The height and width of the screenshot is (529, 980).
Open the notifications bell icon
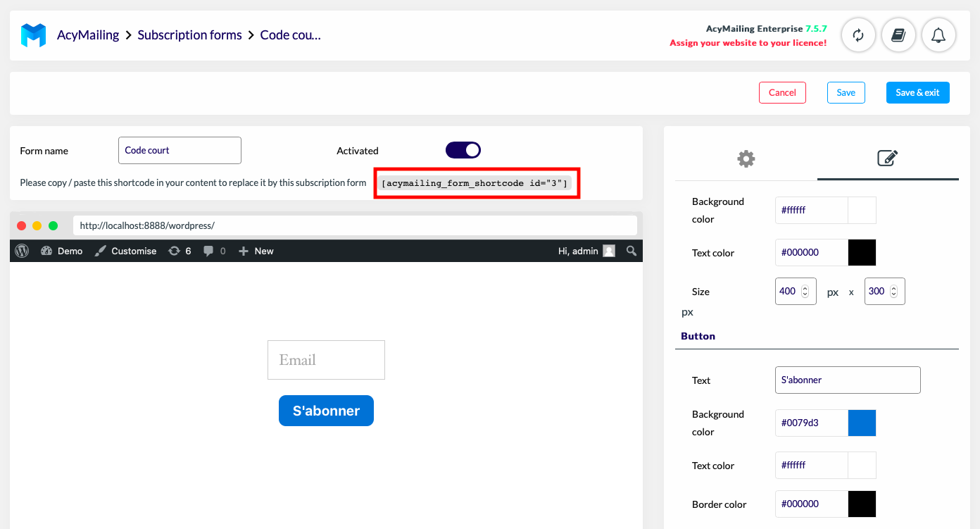(938, 35)
